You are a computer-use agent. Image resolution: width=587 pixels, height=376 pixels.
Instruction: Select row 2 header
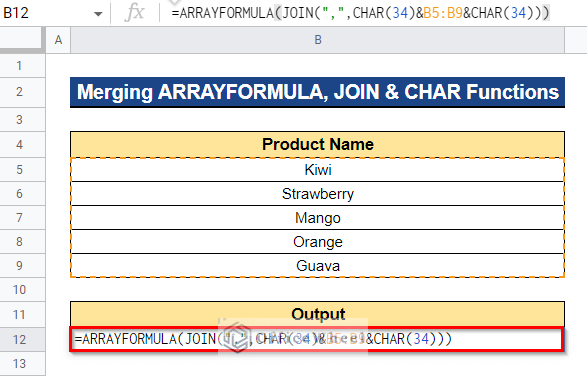pyautogui.click(x=22, y=92)
